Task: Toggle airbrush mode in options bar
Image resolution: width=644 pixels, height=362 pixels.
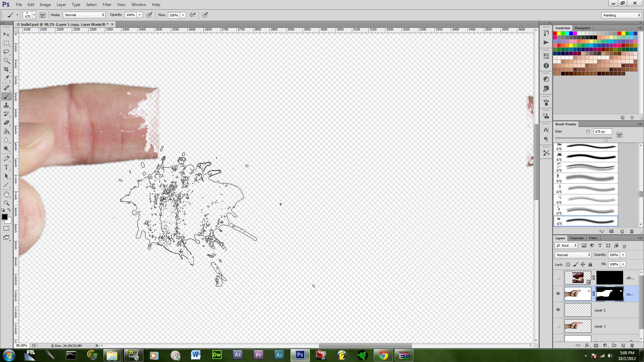Action: point(193,15)
